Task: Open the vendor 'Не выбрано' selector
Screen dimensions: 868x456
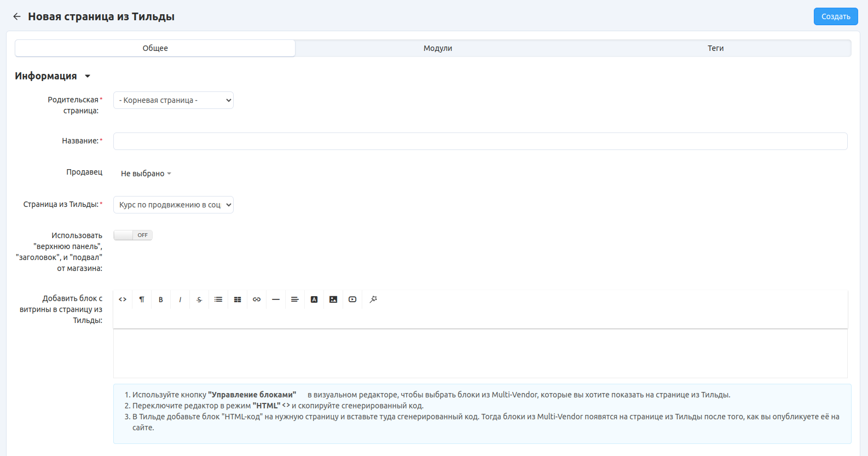Action: click(146, 174)
